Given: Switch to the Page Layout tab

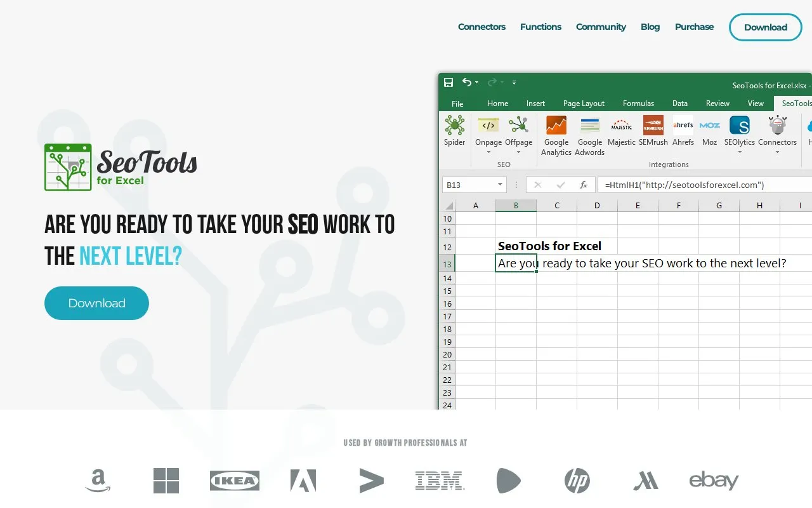Looking at the screenshot, I should pos(584,104).
